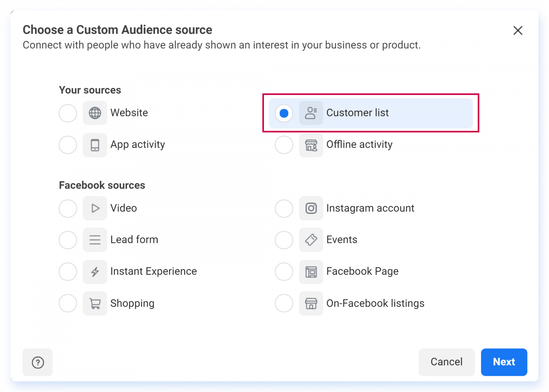Click the storefront icon for Offline activity
The image size is (549, 392).
[311, 145]
